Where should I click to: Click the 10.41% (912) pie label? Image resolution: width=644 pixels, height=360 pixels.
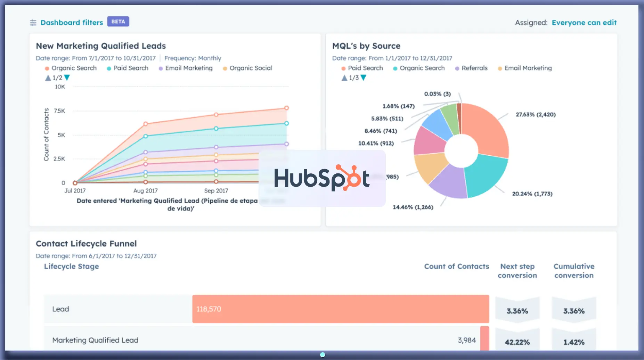pos(376,143)
